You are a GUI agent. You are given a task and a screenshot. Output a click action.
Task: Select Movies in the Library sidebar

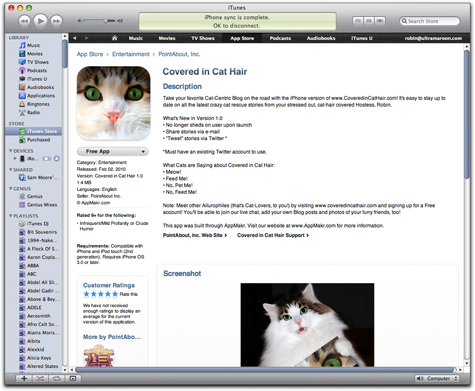[33, 53]
